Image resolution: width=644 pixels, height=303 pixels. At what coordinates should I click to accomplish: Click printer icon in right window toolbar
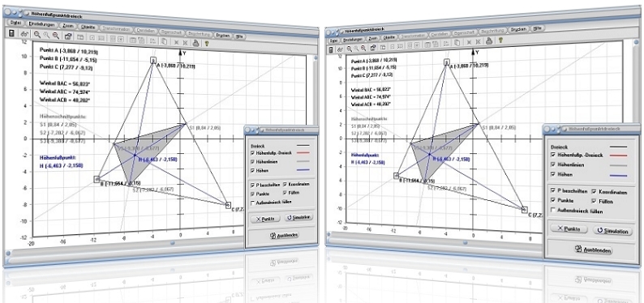(489, 41)
